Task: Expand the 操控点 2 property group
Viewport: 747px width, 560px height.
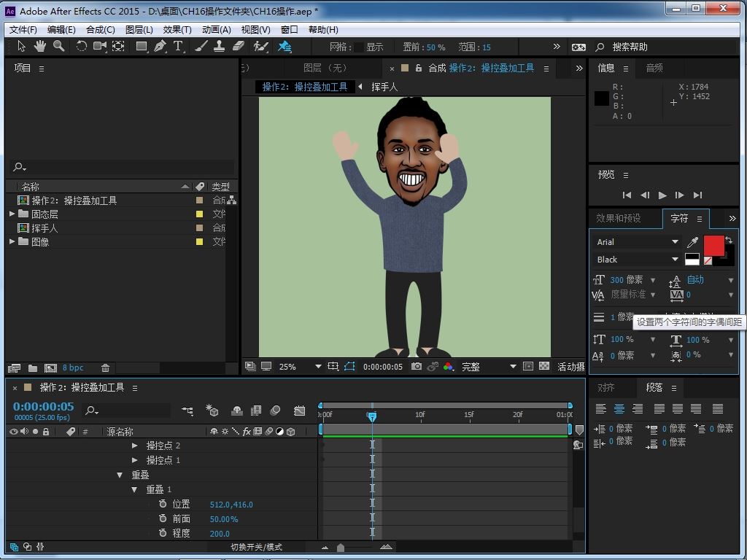Action: tap(135, 446)
